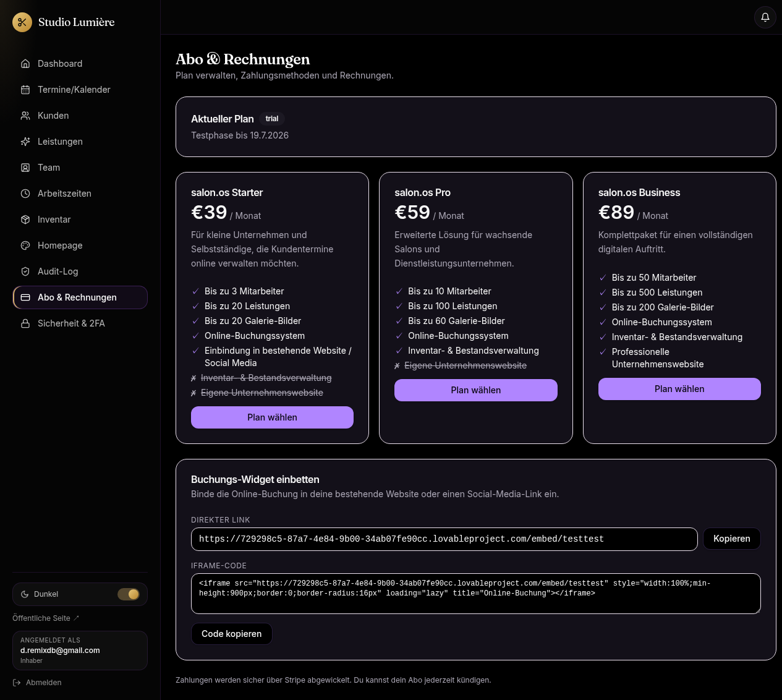Click Bis zu 10 Mitarbeiter feature
Image resolution: width=782 pixels, height=700 pixels.
449,291
